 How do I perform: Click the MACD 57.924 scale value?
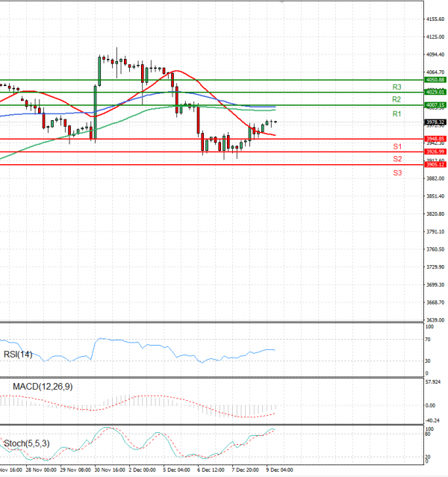pyautogui.click(x=433, y=381)
